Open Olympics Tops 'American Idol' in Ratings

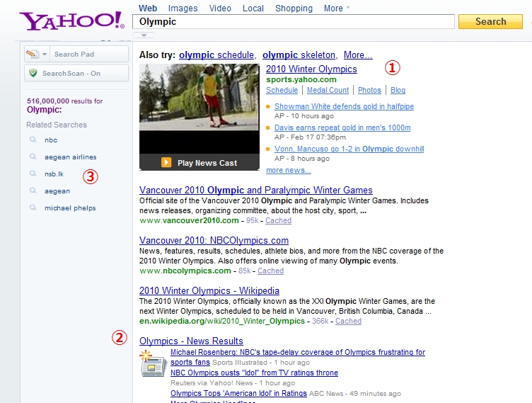238,394
